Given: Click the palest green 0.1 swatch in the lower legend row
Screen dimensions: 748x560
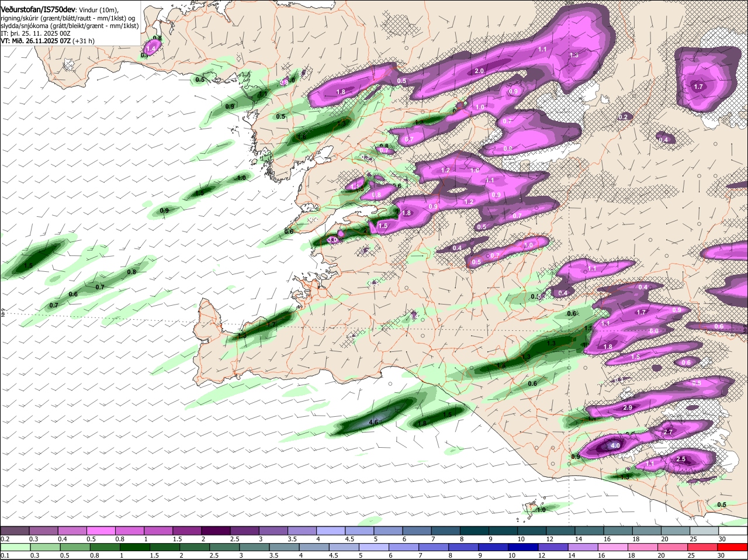Looking at the screenshot, I should click(15, 547).
